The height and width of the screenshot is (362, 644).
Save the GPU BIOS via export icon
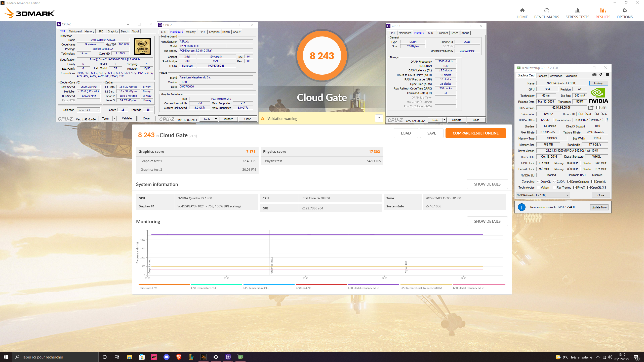591,108
